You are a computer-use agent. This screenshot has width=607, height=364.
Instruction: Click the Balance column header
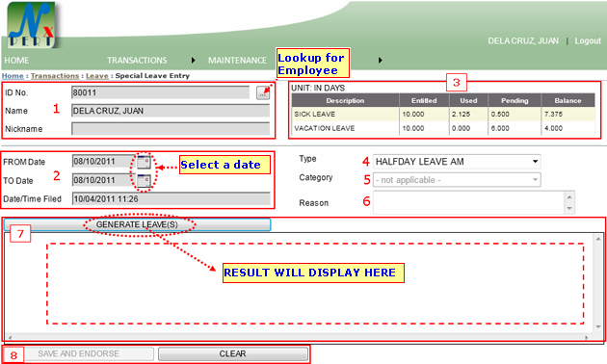coord(567,100)
